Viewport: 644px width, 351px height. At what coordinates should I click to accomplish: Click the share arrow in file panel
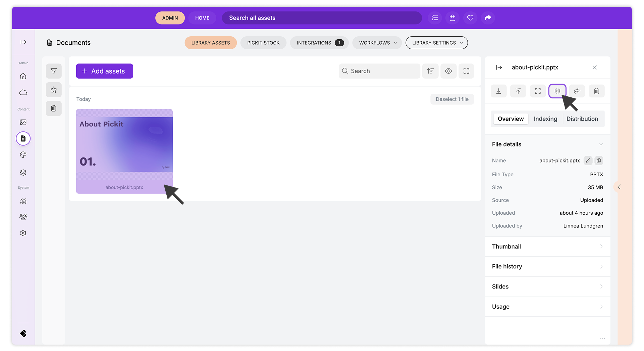pos(577,91)
